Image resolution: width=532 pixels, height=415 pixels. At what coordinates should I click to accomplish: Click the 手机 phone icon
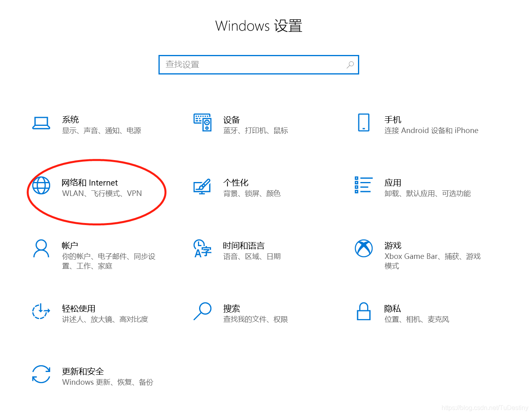pos(364,122)
